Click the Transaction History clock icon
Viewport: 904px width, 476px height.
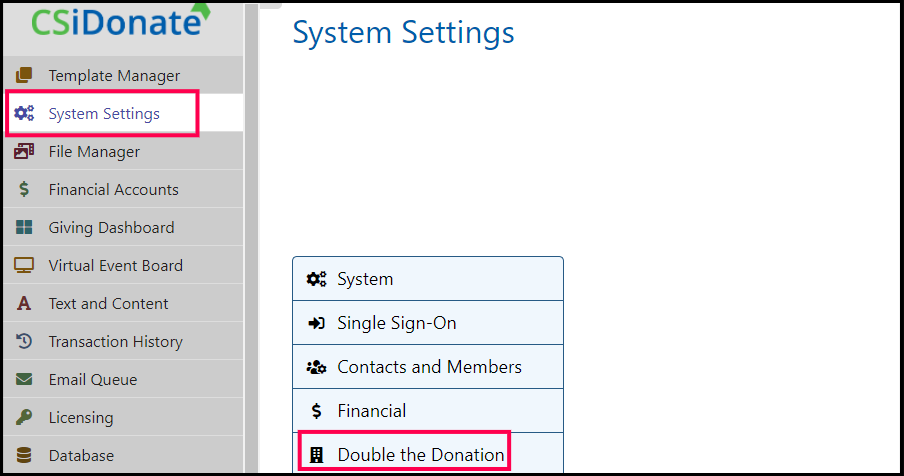[25, 342]
